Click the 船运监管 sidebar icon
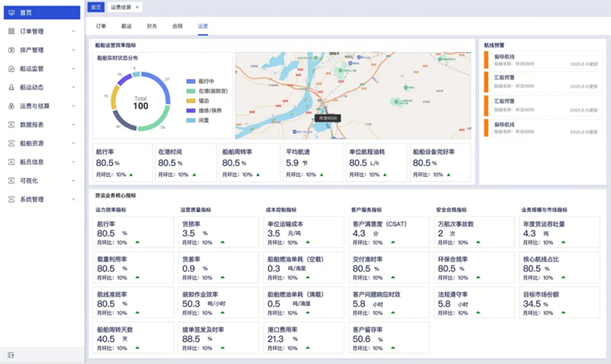 click(11, 69)
